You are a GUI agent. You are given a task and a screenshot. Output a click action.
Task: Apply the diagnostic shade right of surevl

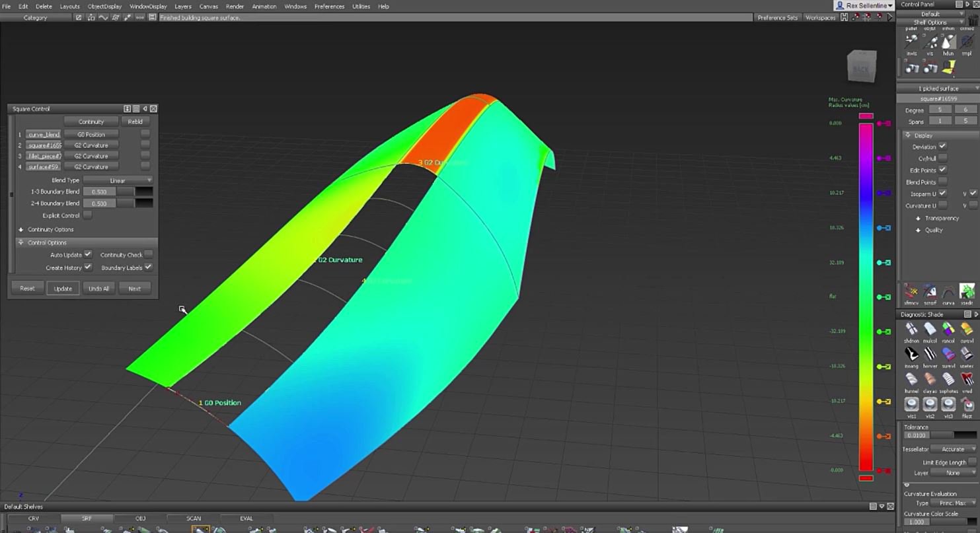pyautogui.click(x=967, y=355)
